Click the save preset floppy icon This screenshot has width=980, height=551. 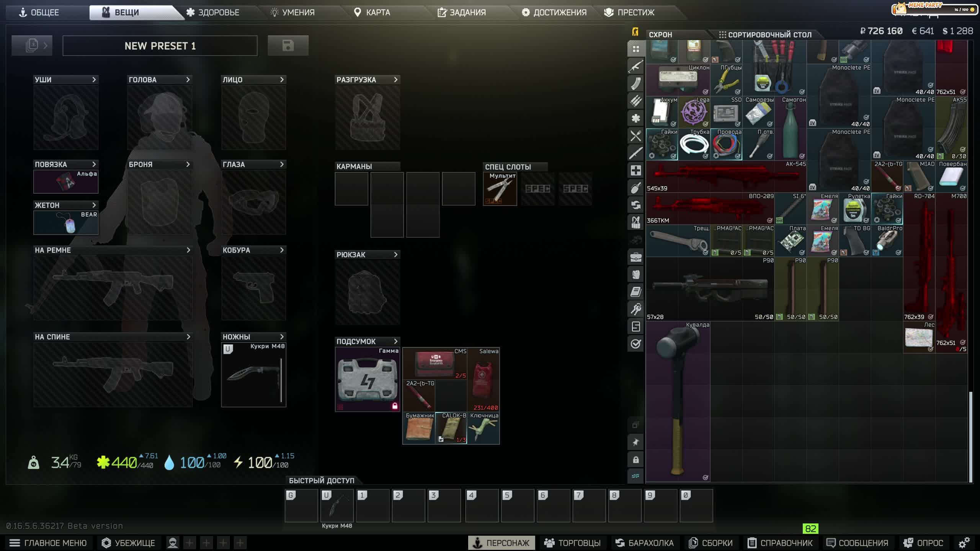click(x=288, y=46)
